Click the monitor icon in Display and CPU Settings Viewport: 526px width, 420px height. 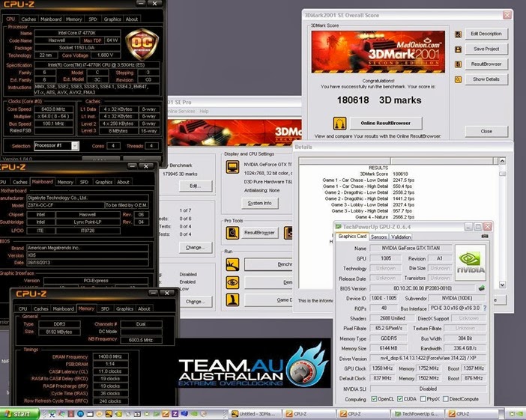pyautogui.click(x=232, y=167)
